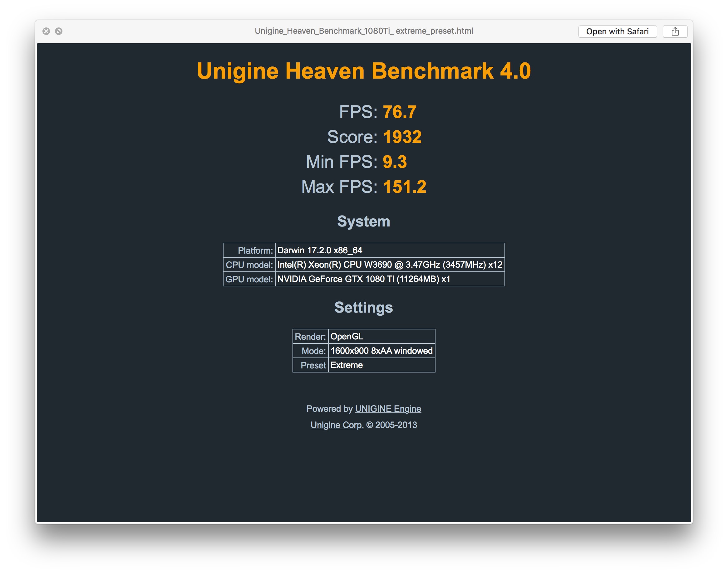Click the Extreme preset cell
The width and height of the screenshot is (728, 574).
point(346,365)
